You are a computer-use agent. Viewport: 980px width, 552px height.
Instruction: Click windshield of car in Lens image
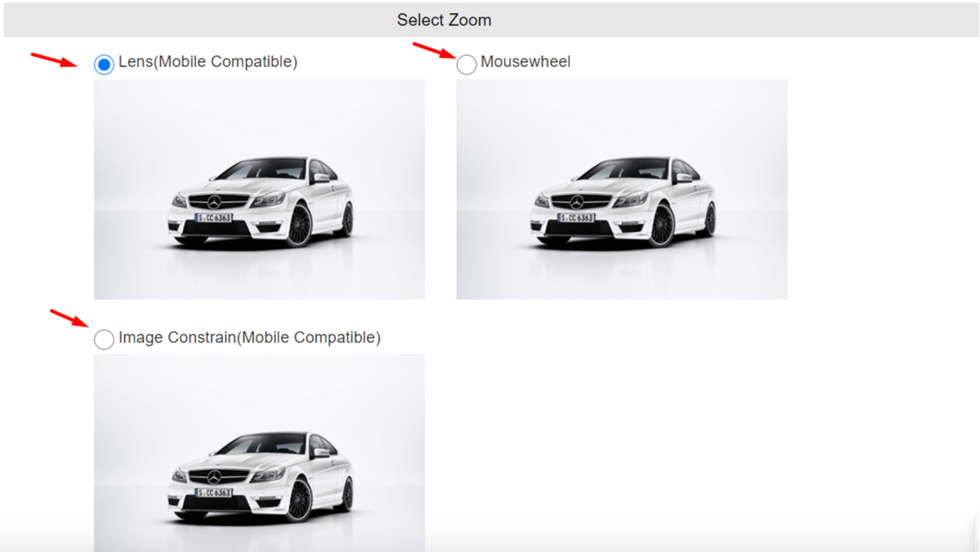(261, 169)
